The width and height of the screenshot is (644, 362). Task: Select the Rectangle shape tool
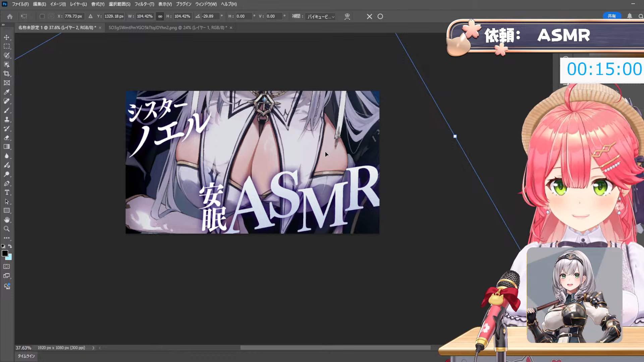(x=7, y=210)
